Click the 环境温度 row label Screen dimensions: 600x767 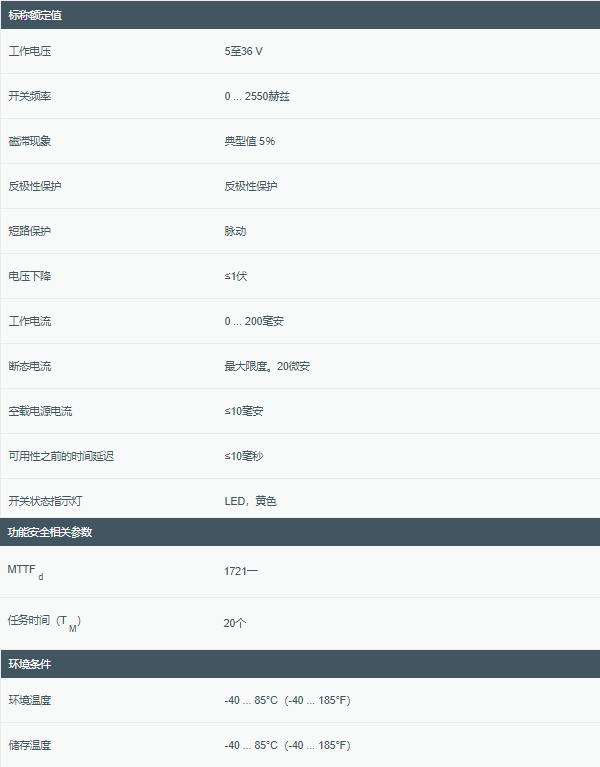pyautogui.click(x=29, y=700)
